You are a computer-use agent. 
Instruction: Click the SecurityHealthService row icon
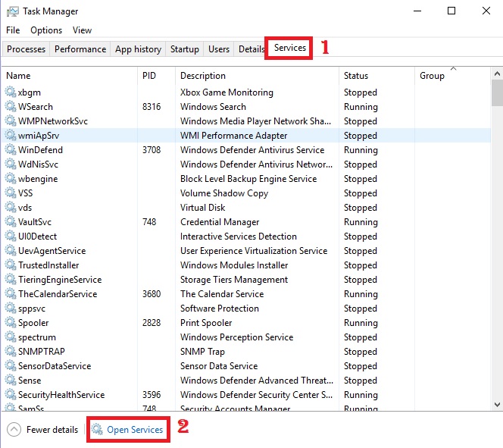pyautogui.click(x=11, y=395)
